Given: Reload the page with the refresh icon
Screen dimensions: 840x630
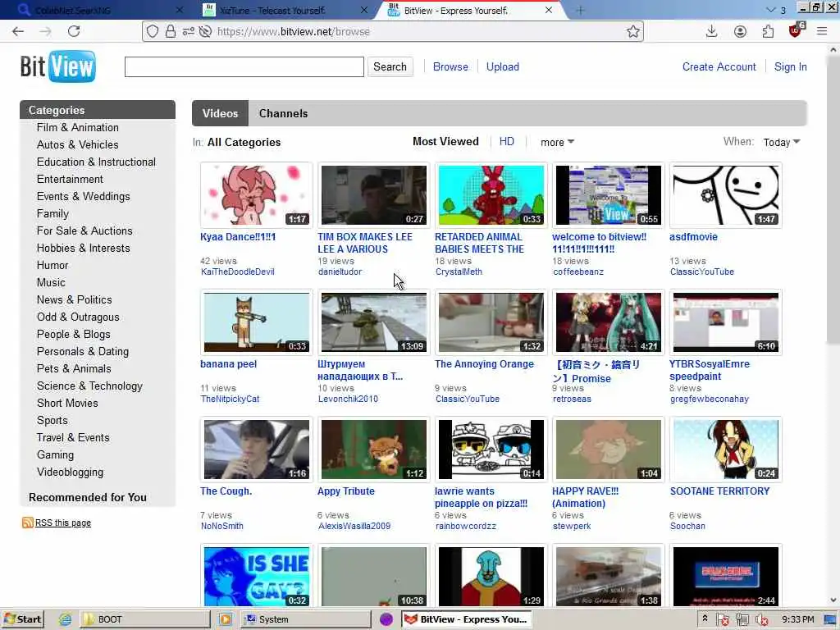Looking at the screenshot, I should 74,32.
